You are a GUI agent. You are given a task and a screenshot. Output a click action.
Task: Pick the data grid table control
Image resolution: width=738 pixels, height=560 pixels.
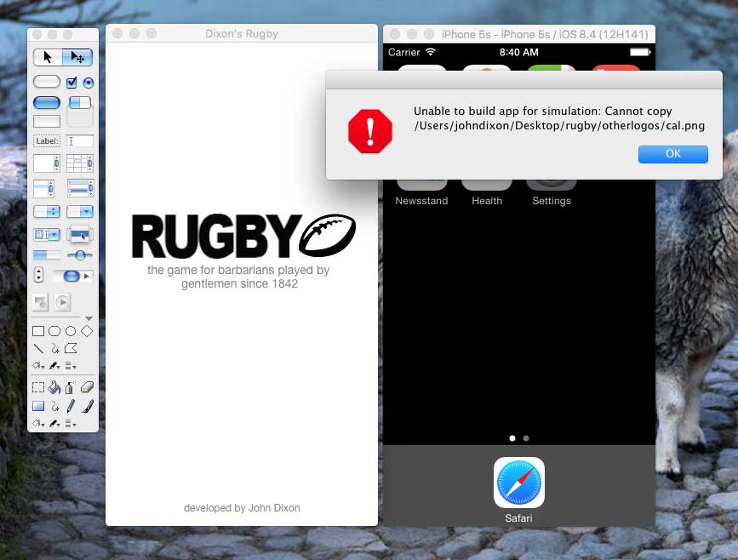click(79, 163)
